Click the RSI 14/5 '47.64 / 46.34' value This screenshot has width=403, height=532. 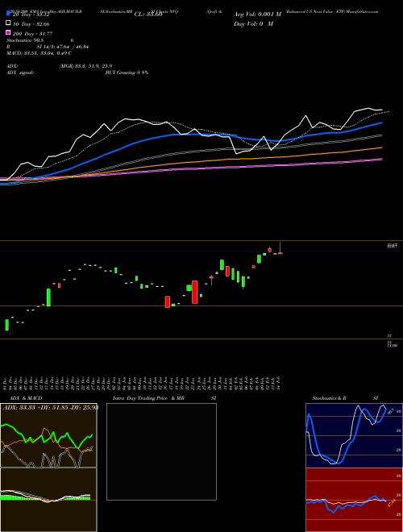[71, 47]
